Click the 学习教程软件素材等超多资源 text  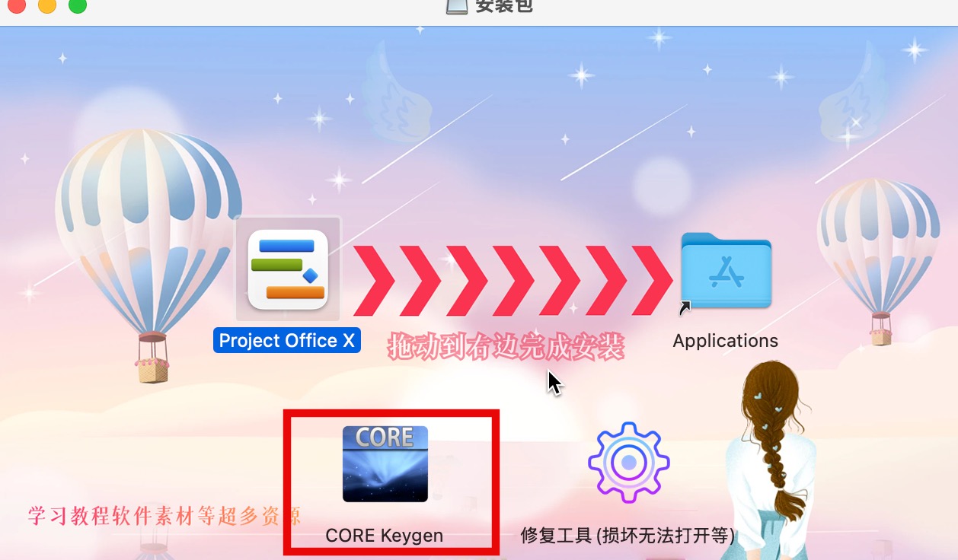[164, 516]
